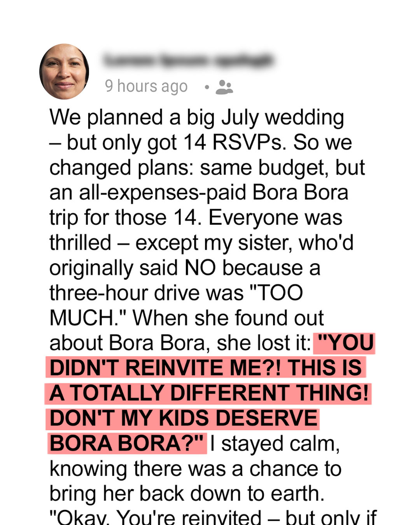Click the "9 hours ago" timestamp
Viewport: 420px width, 525px height.
point(146,86)
